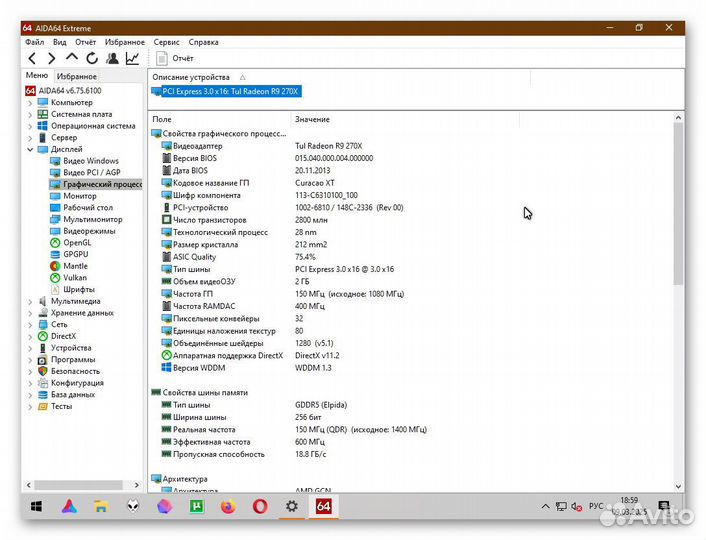
Task: Click the Шрифты fonts icon in tree
Action: pos(55,290)
